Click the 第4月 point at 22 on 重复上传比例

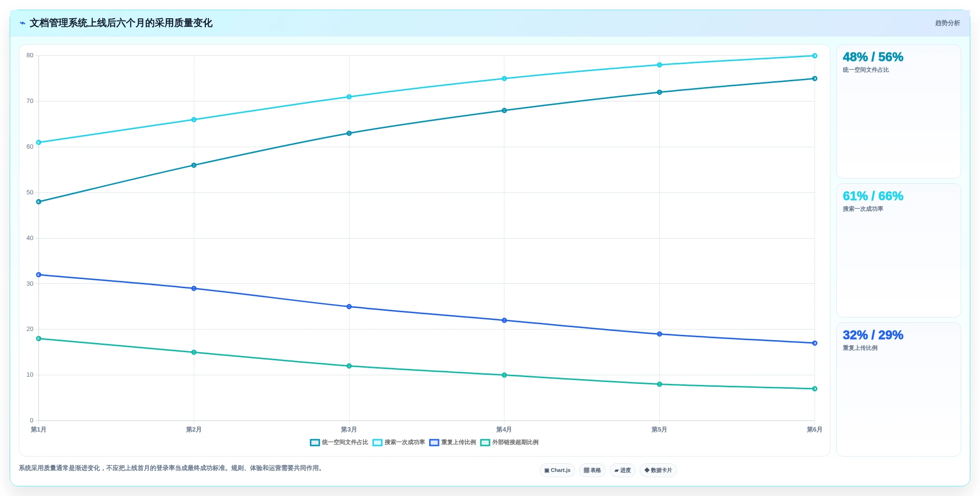pos(504,320)
